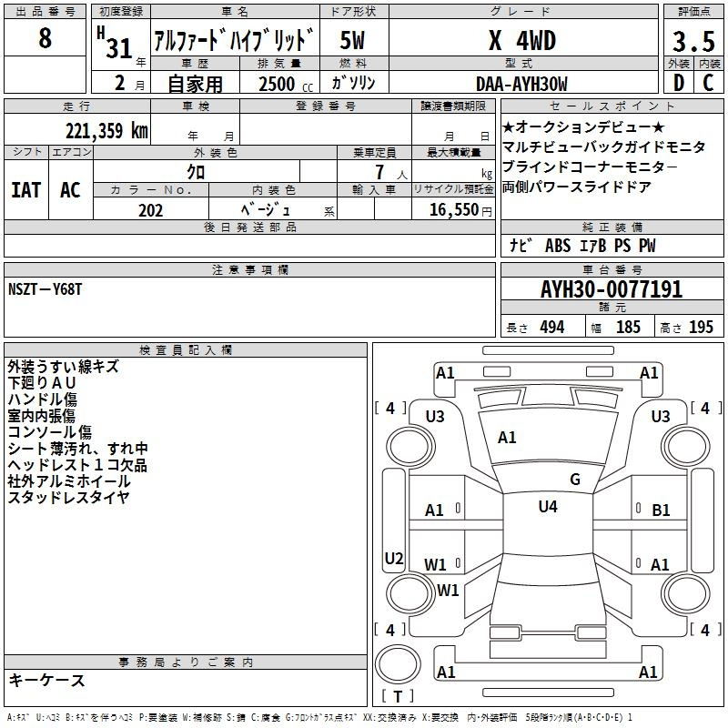Click fuel type ガソリン

tap(353, 83)
